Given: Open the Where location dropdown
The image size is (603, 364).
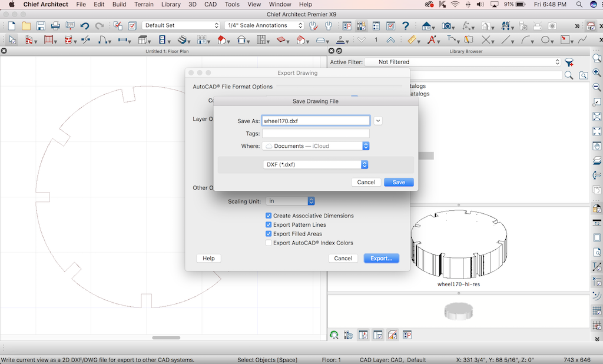Looking at the screenshot, I should click(316, 146).
